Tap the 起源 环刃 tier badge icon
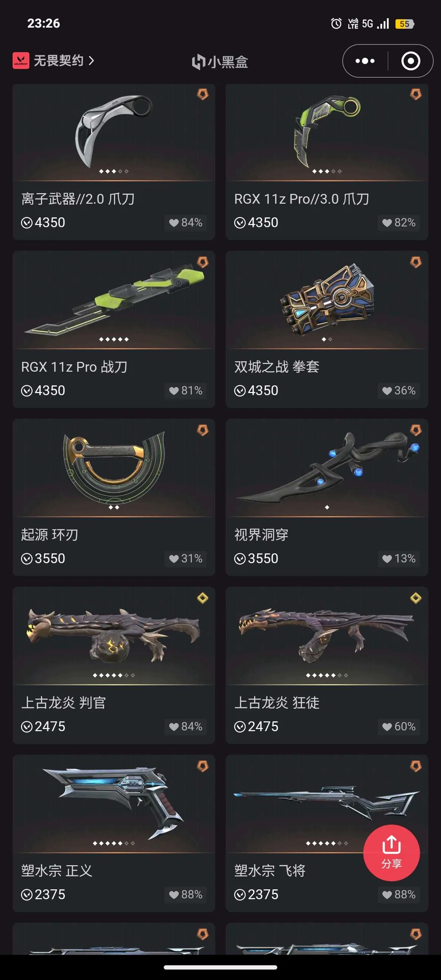 203,430
